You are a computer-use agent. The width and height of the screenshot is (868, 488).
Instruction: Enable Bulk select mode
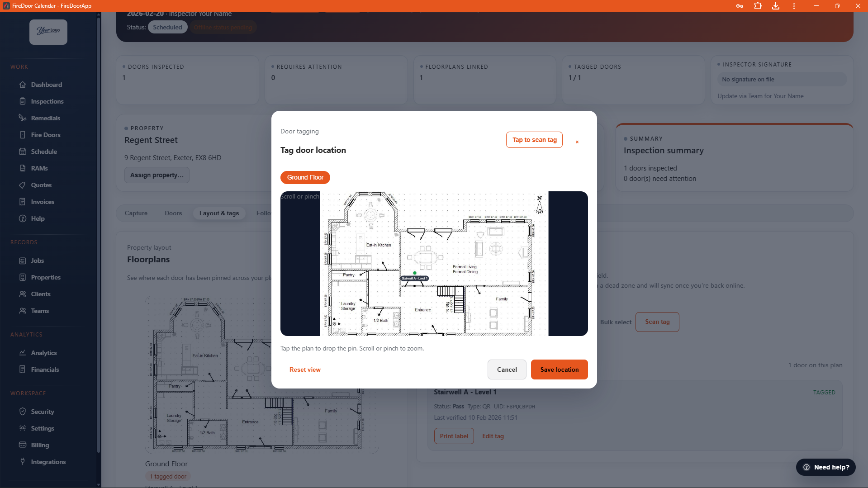pos(616,322)
